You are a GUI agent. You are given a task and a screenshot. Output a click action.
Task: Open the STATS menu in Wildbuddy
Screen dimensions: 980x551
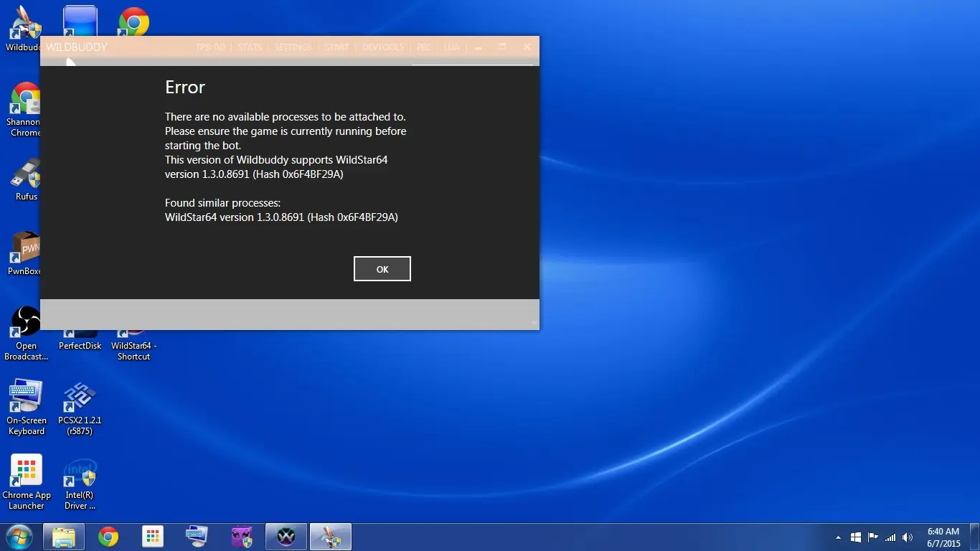pyautogui.click(x=250, y=47)
